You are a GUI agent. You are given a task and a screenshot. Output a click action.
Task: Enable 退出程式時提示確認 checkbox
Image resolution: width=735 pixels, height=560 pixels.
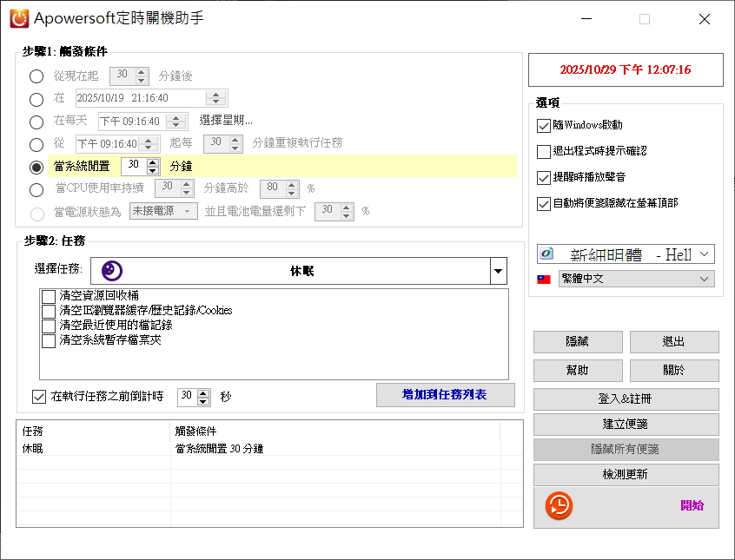point(543,152)
